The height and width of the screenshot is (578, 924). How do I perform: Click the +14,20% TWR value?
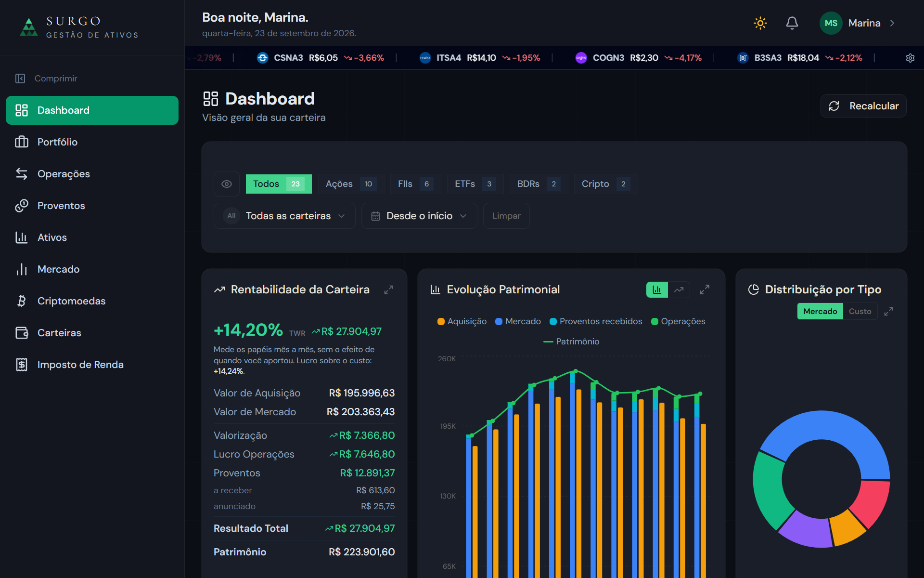point(248,330)
